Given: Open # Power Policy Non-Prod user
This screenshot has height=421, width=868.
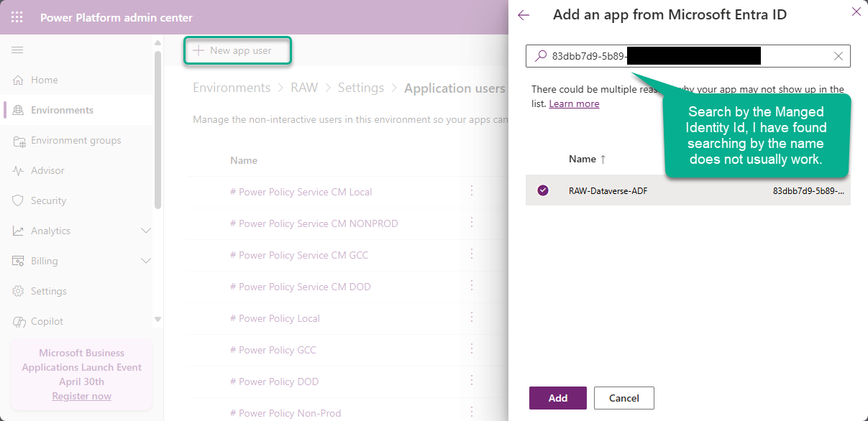Looking at the screenshot, I should click(x=285, y=413).
